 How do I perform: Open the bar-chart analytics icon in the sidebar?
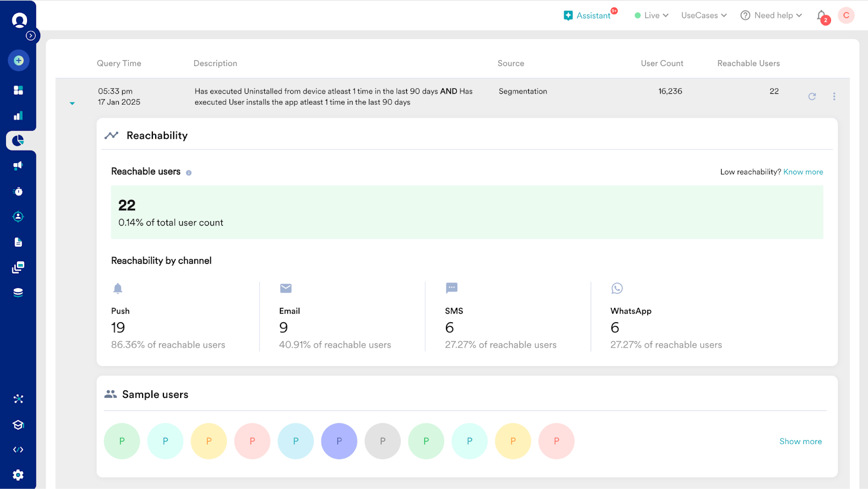(x=18, y=115)
